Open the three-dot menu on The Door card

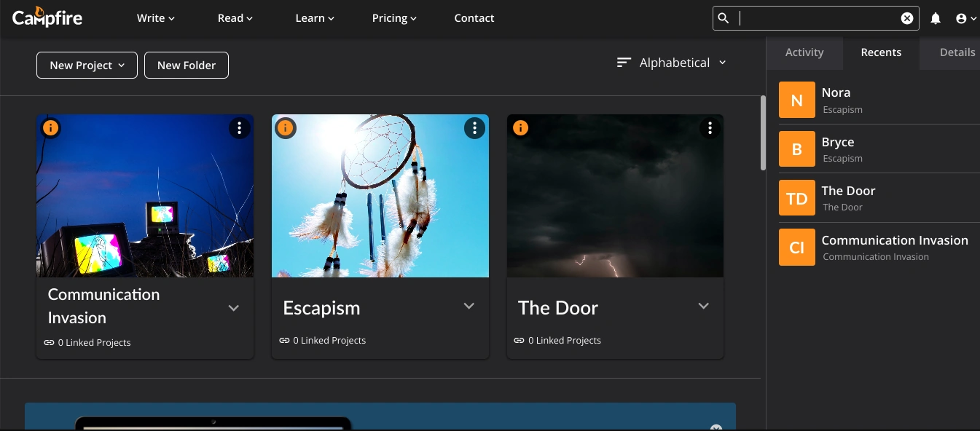[x=710, y=128]
